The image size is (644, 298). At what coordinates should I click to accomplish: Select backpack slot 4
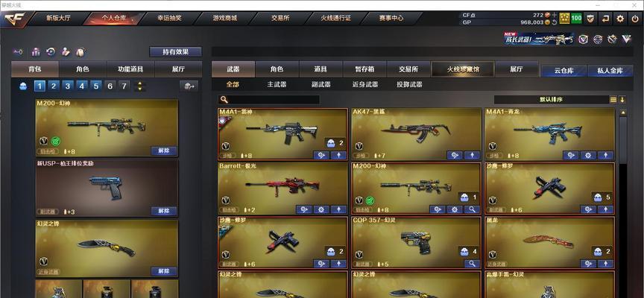click(82, 86)
